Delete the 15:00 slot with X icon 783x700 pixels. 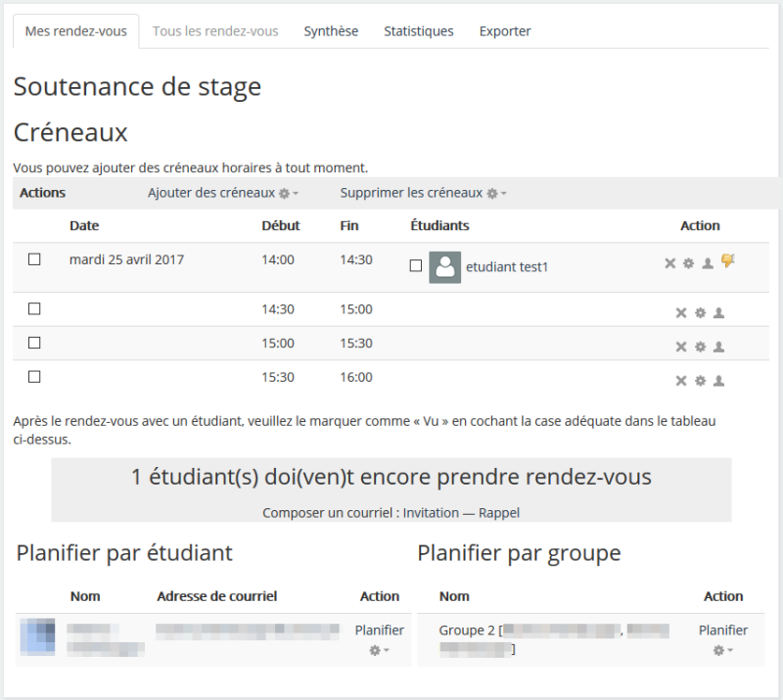pos(681,347)
